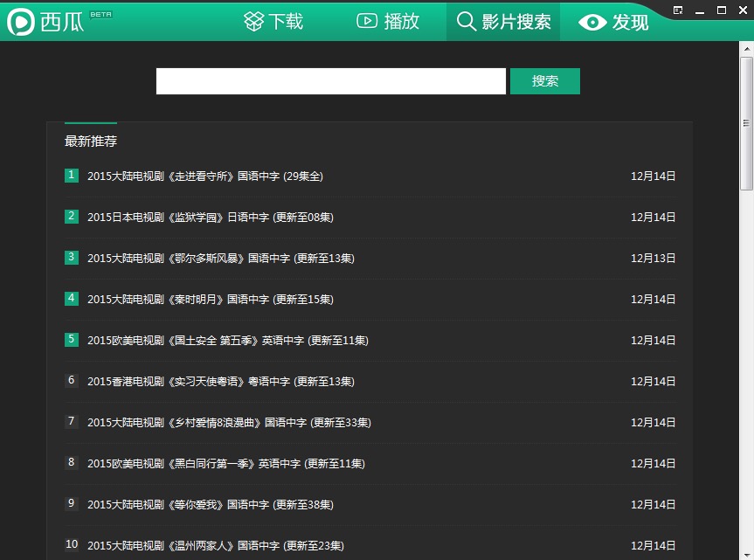Open 《国土安全 第五季》 from the list

point(227,340)
